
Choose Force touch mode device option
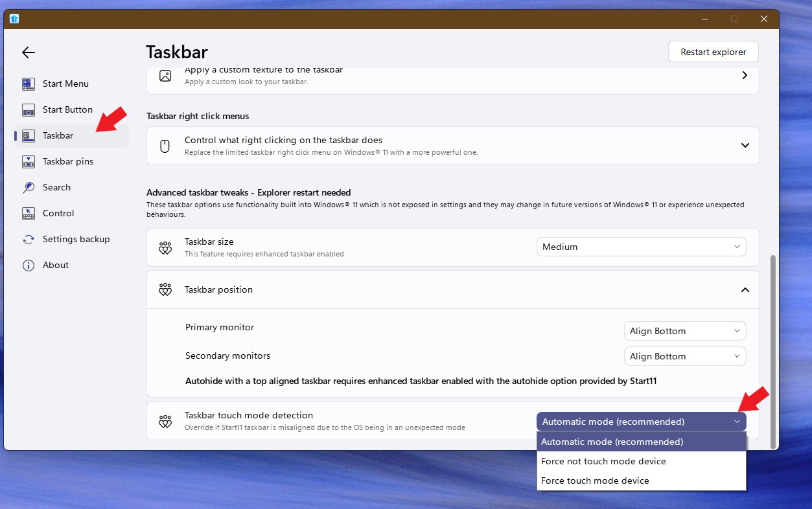click(595, 481)
